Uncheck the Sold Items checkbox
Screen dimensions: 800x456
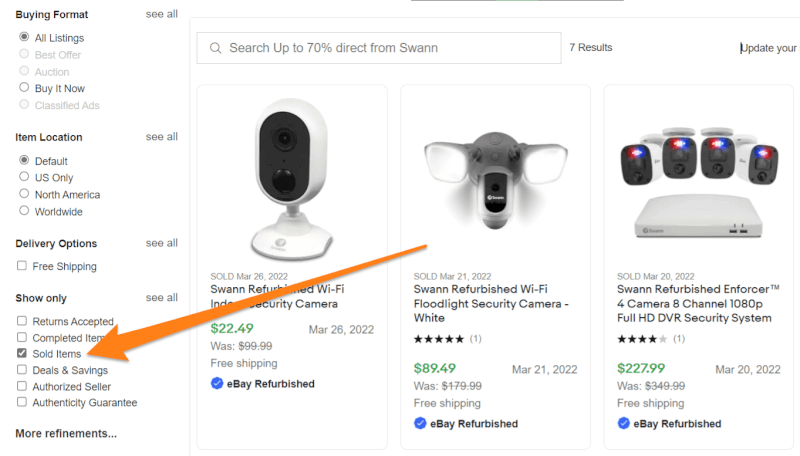point(22,354)
